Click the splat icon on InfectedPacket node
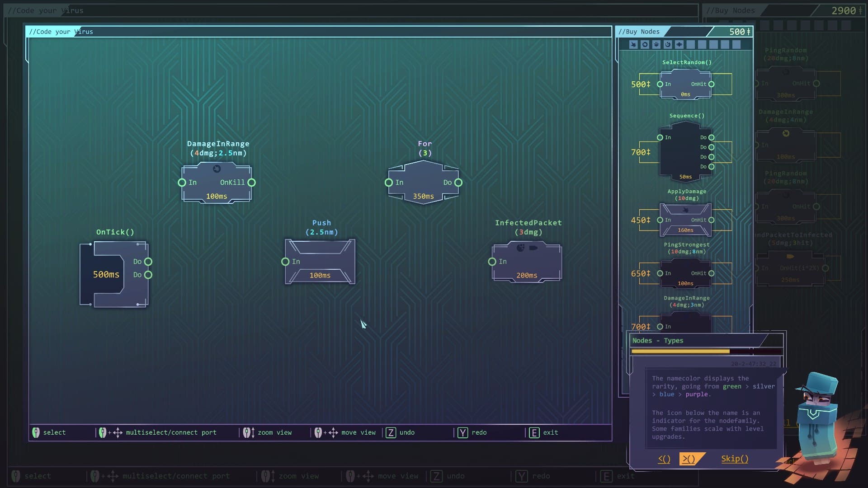Screen dimensions: 868x488 (521, 248)
